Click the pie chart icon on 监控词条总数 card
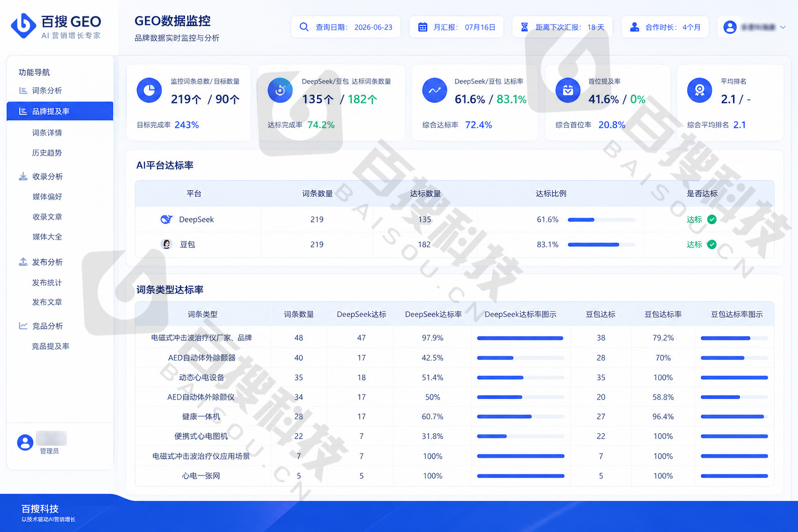The image size is (798, 532). (149, 90)
